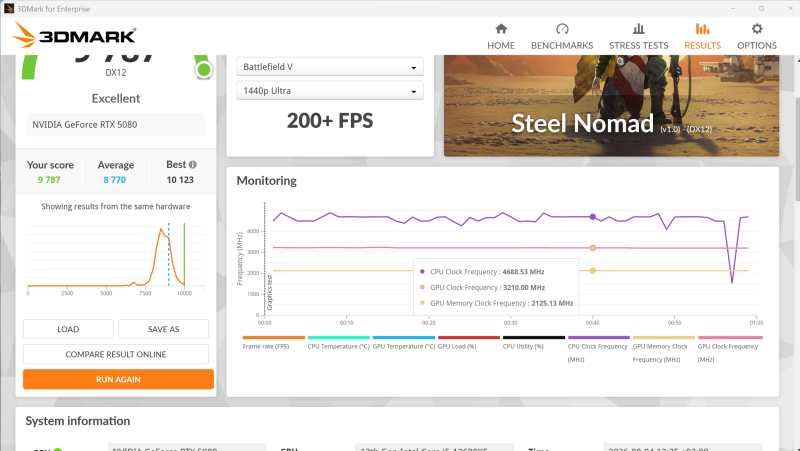Click the average score 8 770
This screenshot has height=451, width=800.
tap(114, 180)
